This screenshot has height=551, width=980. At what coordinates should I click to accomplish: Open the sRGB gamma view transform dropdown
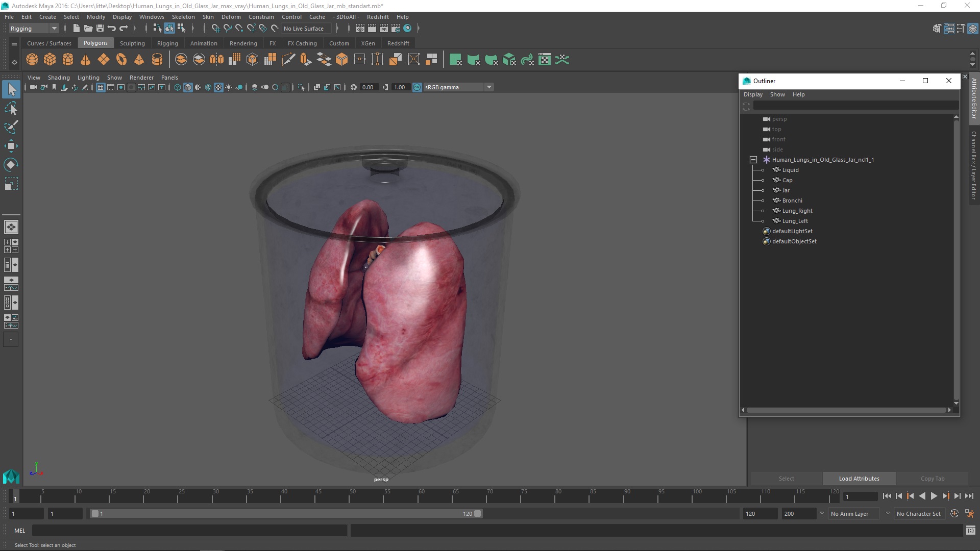458,87
